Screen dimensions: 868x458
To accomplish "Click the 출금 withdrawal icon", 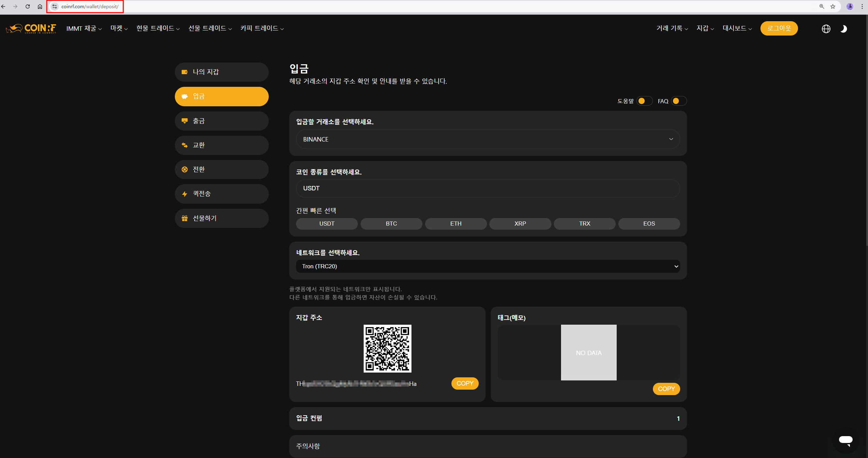I will coord(184,121).
